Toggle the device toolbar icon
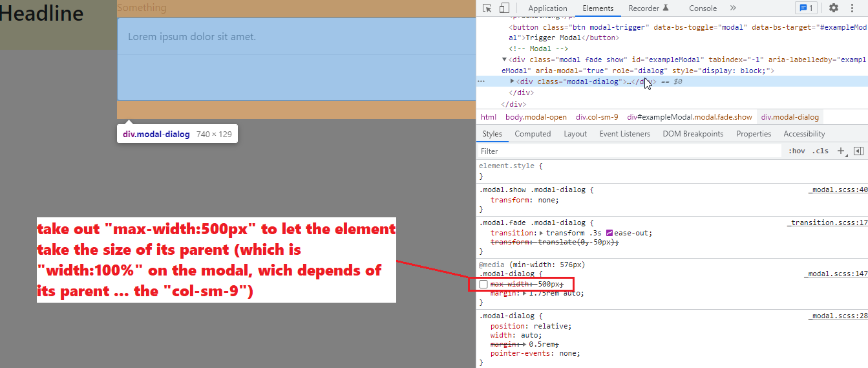 point(504,8)
